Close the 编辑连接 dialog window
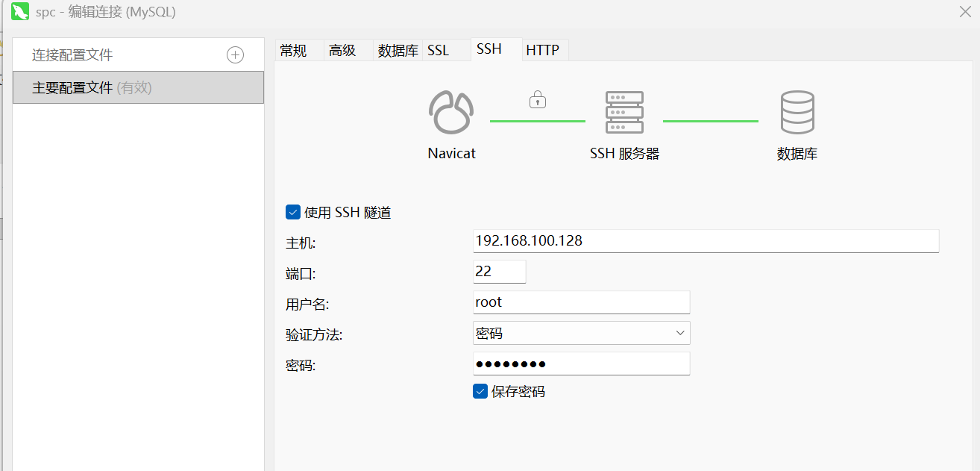 (964, 11)
